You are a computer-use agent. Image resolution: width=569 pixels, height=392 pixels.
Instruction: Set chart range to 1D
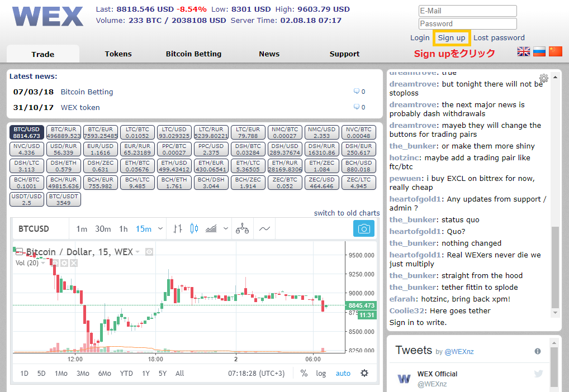(x=24, y=373)
